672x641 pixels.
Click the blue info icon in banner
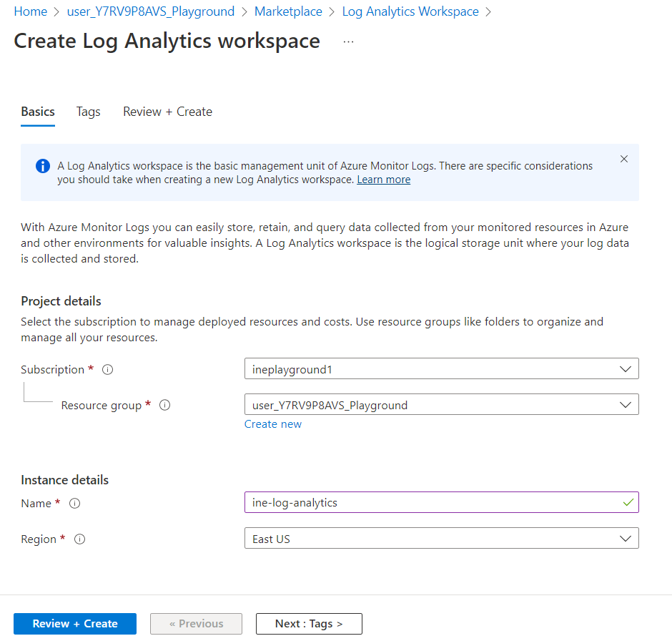pos(43,166)
